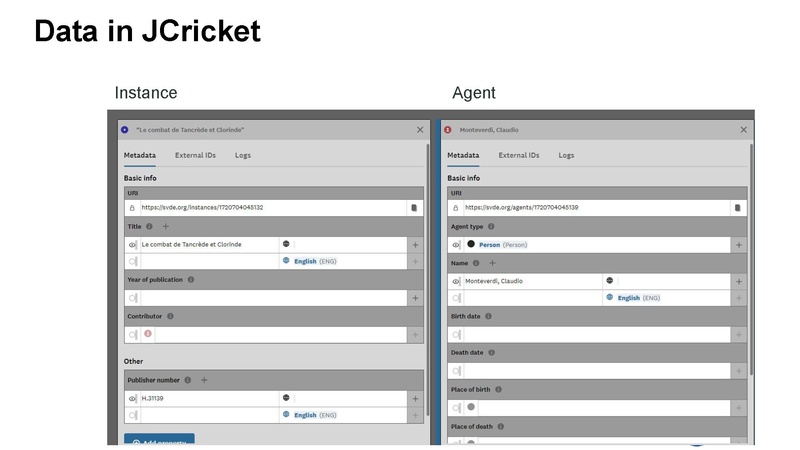
Task: Click the info icon beside Birth date
Action: coord(488,316)
